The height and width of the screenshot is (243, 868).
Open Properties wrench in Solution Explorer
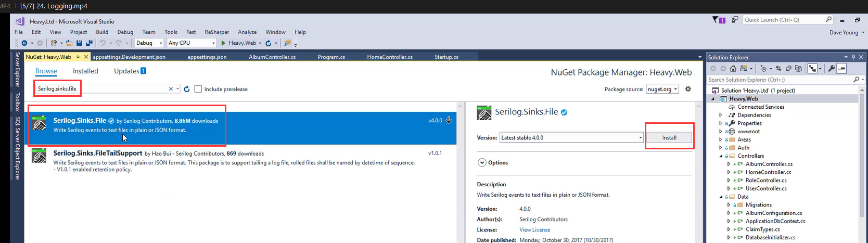[x=831, y=68]
